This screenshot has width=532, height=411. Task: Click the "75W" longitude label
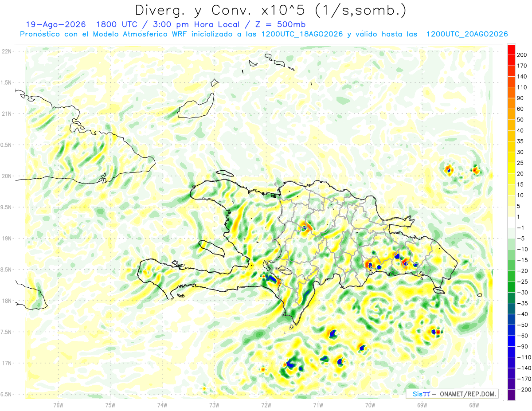point(110,404)
